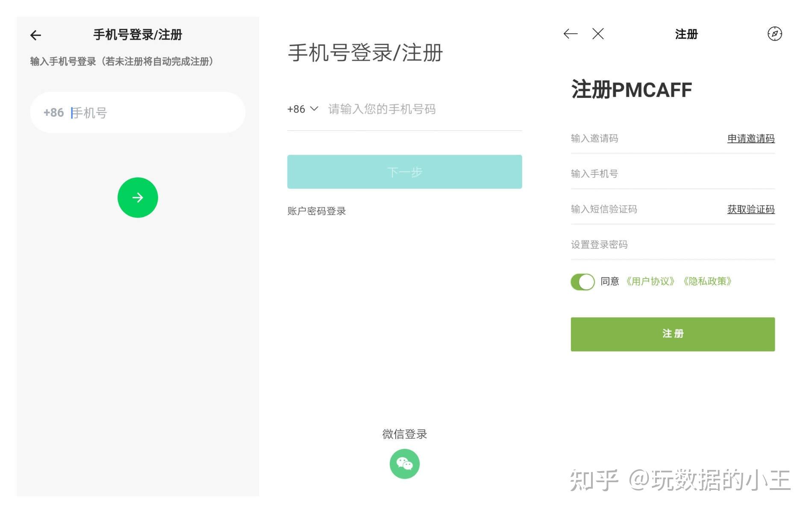The image size is (812, 513).
Task: Click the +86 prefix in rounded field
Action: click(53, 112)
